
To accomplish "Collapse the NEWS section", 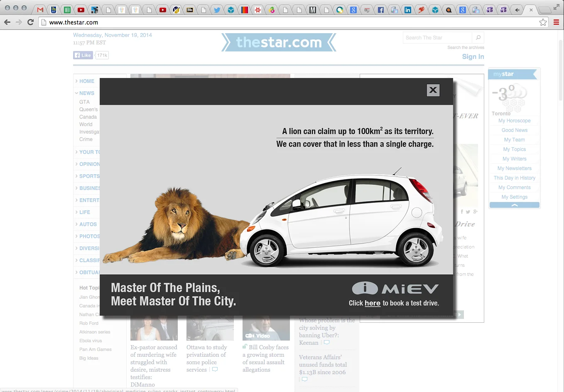I will [86, 93].
